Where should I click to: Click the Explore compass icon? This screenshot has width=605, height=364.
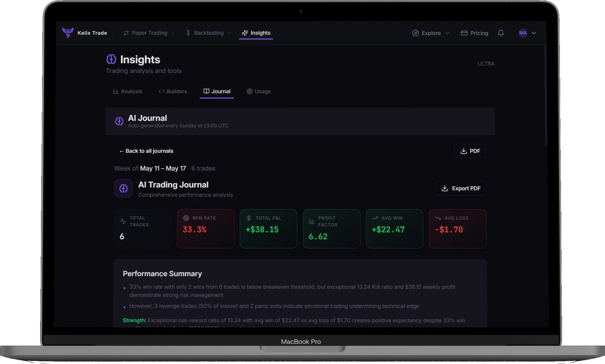(415, 33)
